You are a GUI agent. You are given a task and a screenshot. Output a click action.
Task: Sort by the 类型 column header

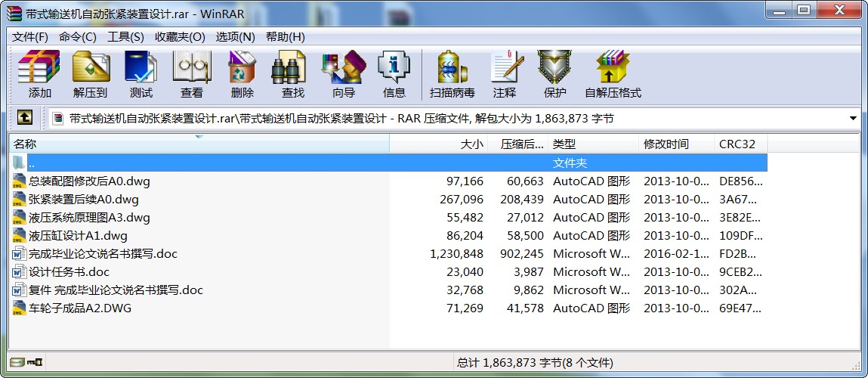(x=594, y=144)
